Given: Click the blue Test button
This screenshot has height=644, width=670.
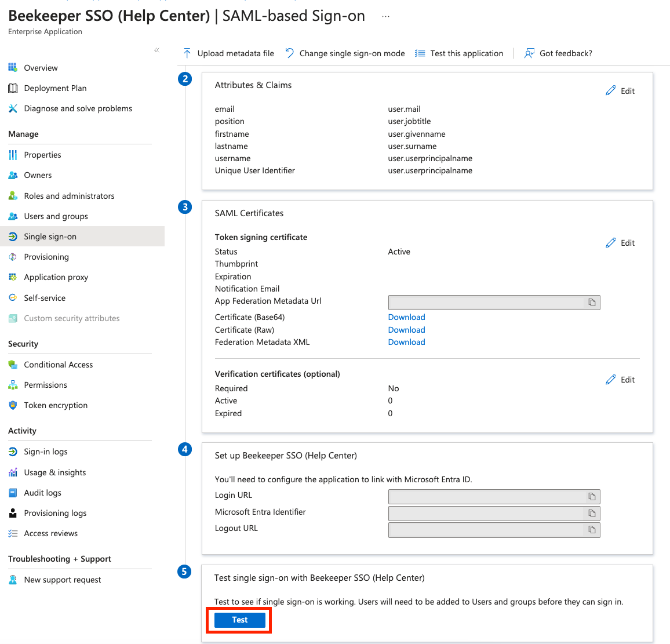Looking at the screenshot, I should (240, 620).
